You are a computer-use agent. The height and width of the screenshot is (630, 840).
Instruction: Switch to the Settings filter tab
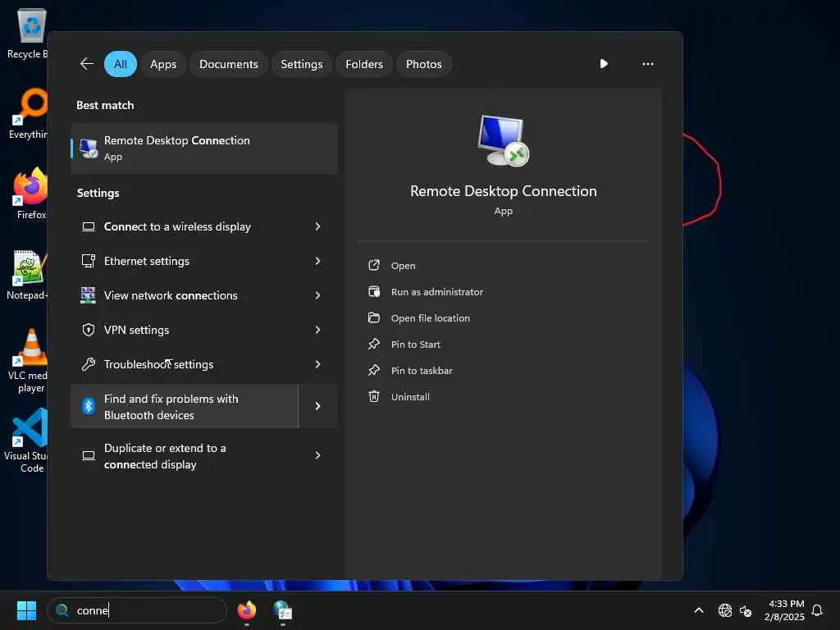click(x=302, y=64)
